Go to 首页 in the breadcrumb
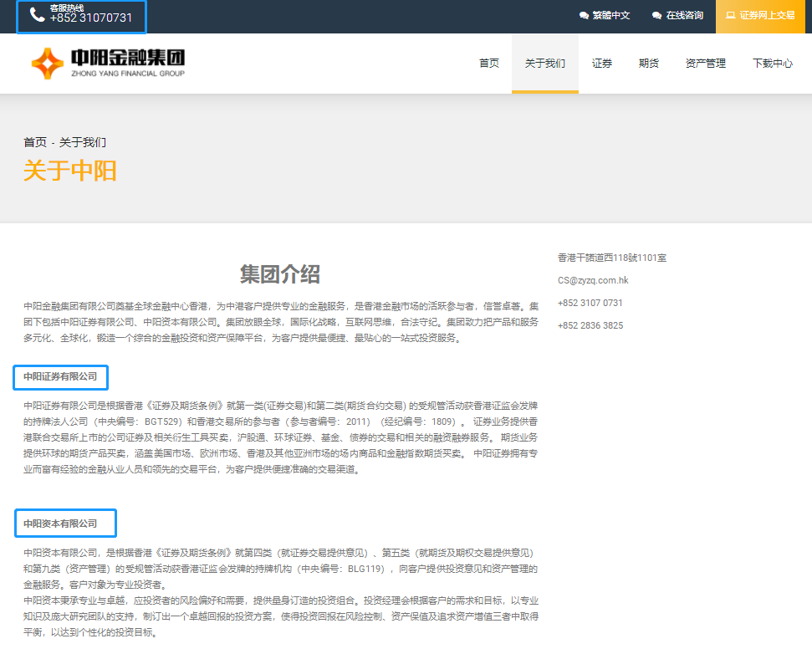The image size is (812, 654). [34, 142]
